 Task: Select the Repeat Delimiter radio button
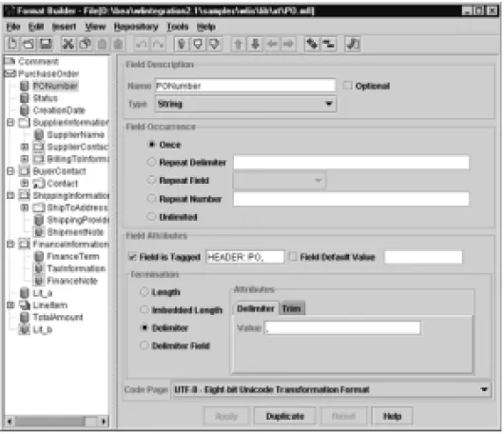[x=151, y=162]
